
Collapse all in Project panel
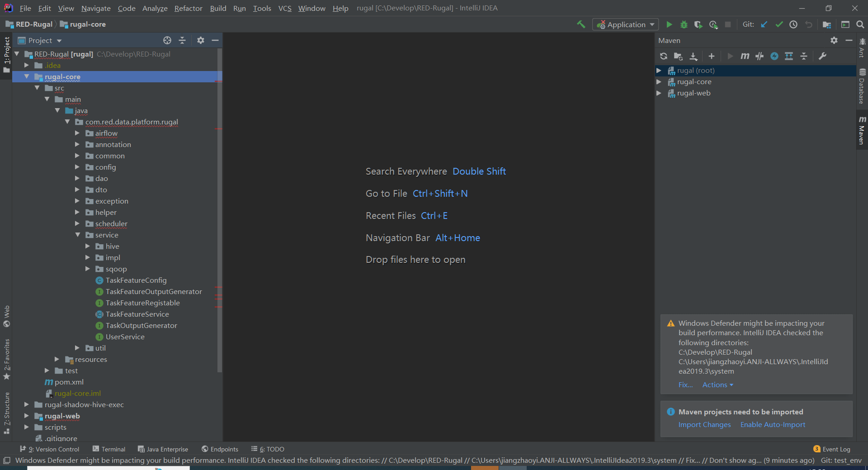(182, 40)
